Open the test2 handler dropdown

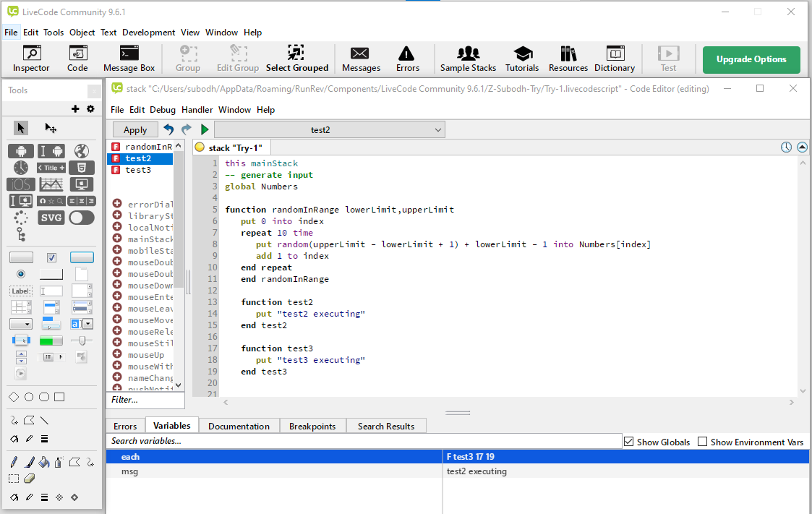coord(330,129)
